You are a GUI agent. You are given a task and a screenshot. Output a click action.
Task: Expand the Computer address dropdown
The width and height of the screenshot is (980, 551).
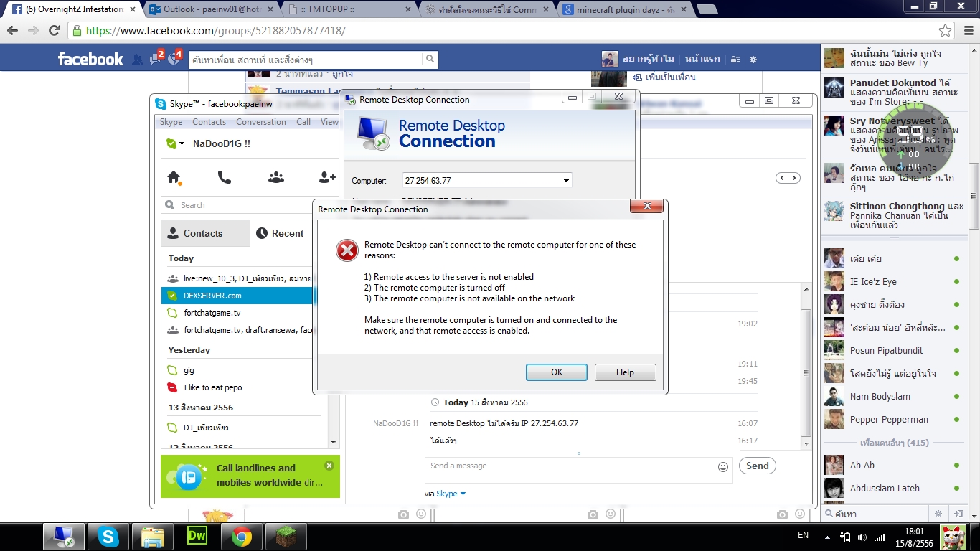[x=566, y=181]
